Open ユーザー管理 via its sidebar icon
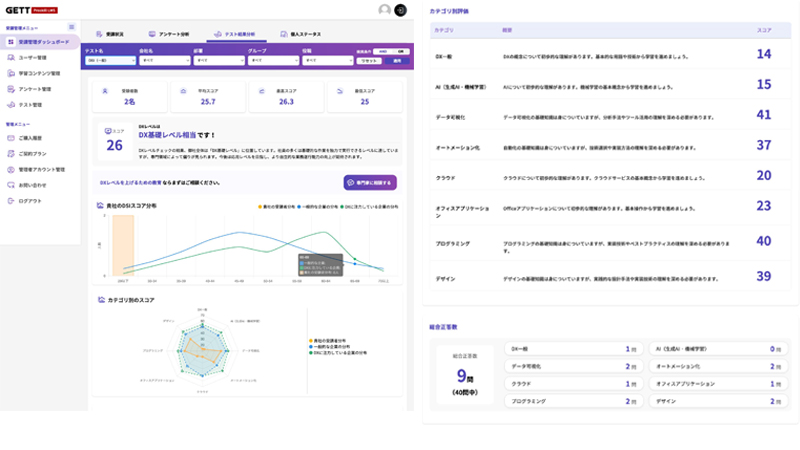This screenshot has height=450, width=800. (x=10, y=57)
